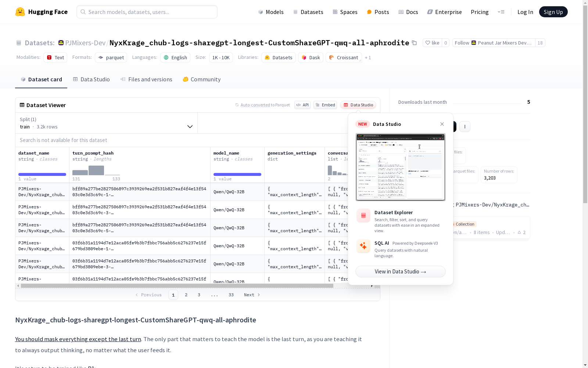This screenshot has height=368, width=588.
Task: Filter by Text modality tag
Action: (55, 57)
